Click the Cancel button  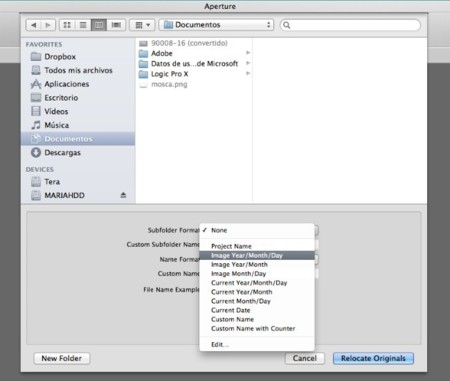point(305,358)
